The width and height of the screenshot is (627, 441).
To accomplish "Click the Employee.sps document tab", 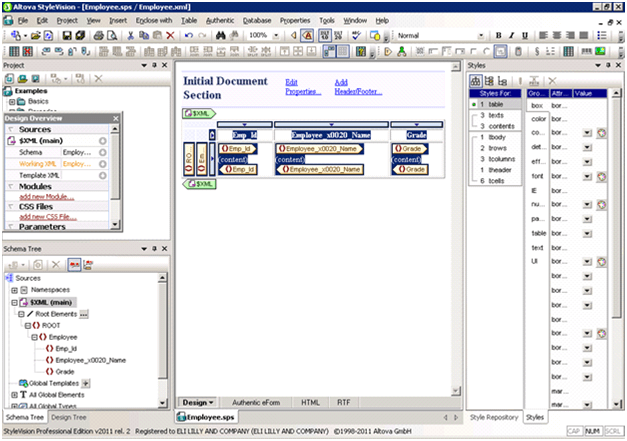I will click(x=207, y=417).
